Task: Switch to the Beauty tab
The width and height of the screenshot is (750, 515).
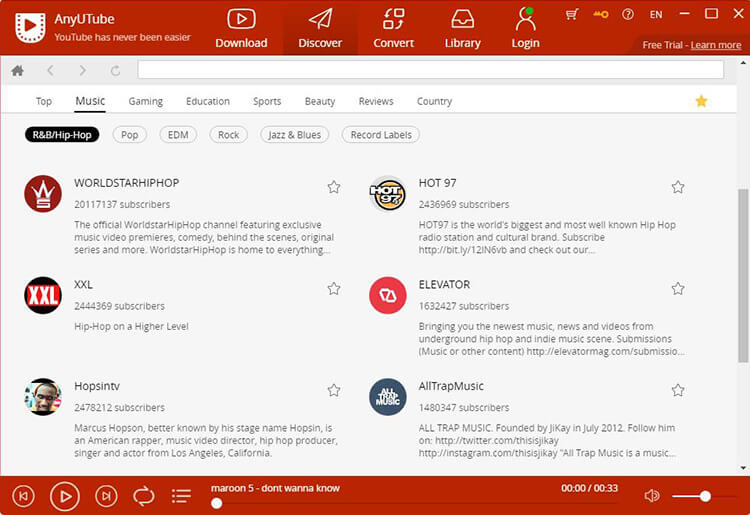Action: [320, 101]
